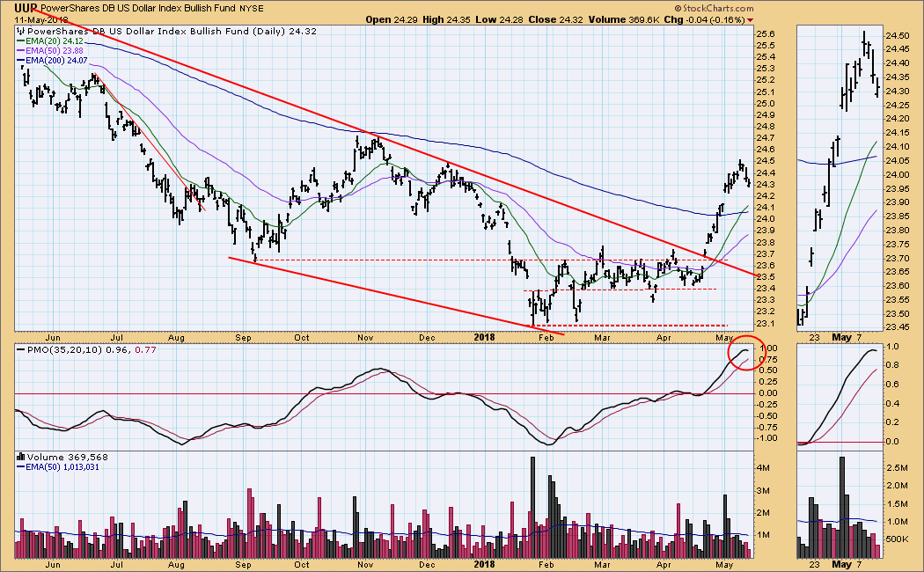This screenshot has width=924, height=572.
Task: Click the 2M volume axis label
Action: (763, 512)
